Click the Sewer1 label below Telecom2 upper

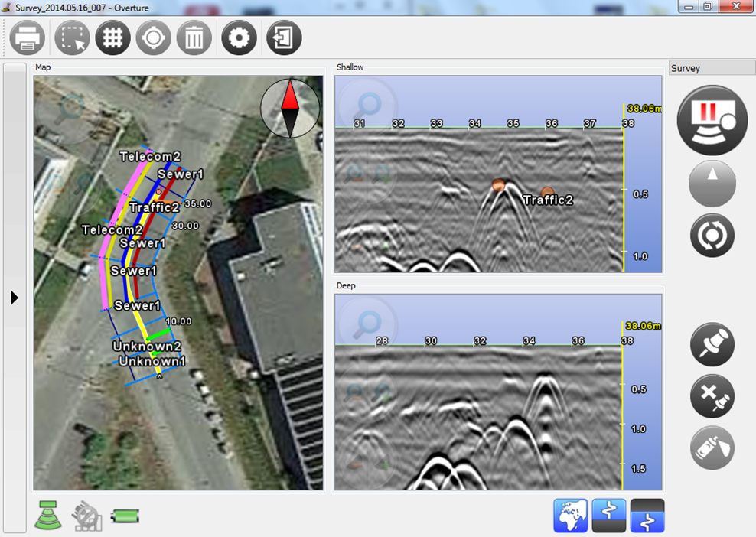pyautogui.click(x=181, y=174)
